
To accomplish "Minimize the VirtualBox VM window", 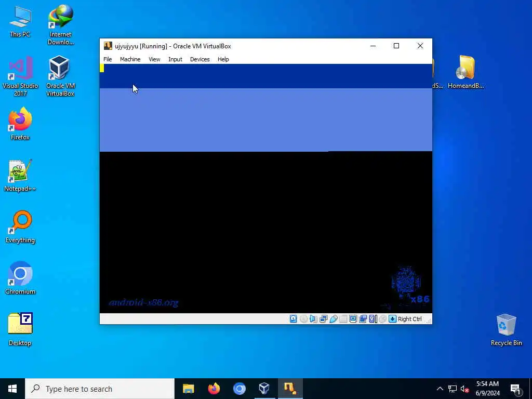I will click(x=373, y=46).
